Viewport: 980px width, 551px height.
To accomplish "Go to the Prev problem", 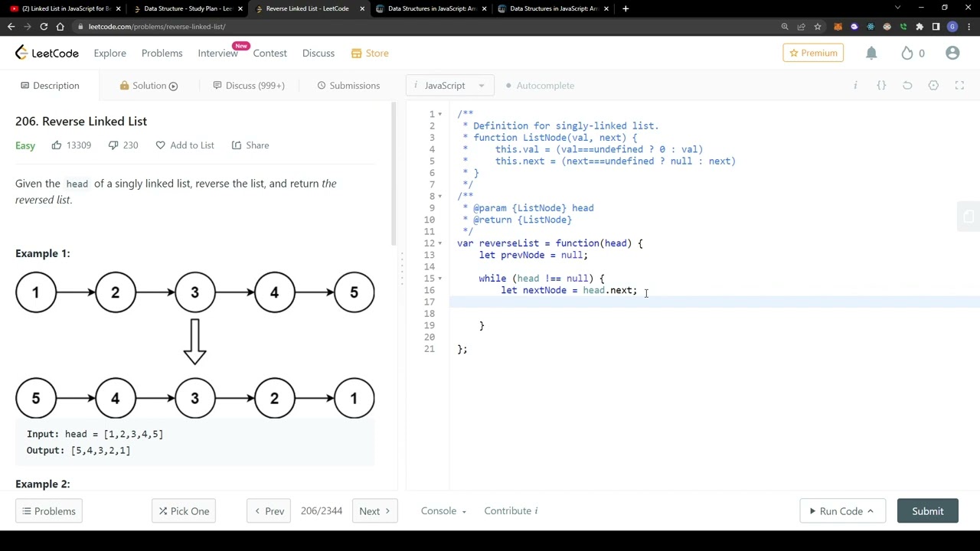I will pos(269,511).
